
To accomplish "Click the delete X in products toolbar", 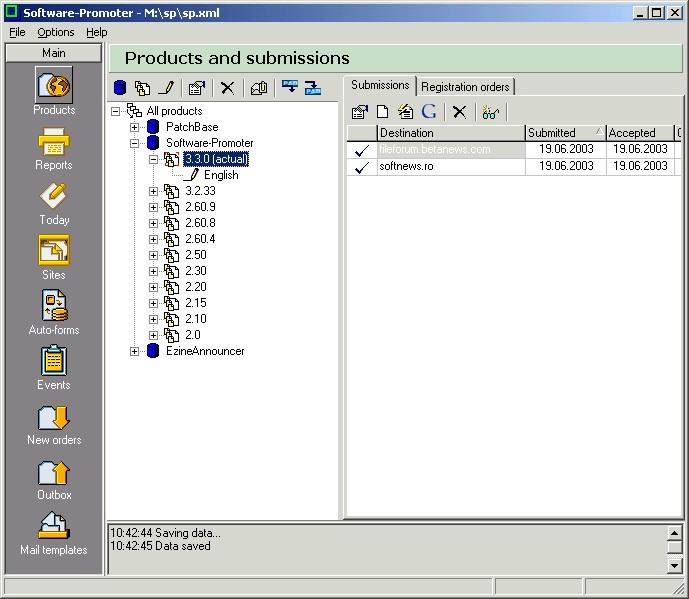I will click(x=227, y=88).
